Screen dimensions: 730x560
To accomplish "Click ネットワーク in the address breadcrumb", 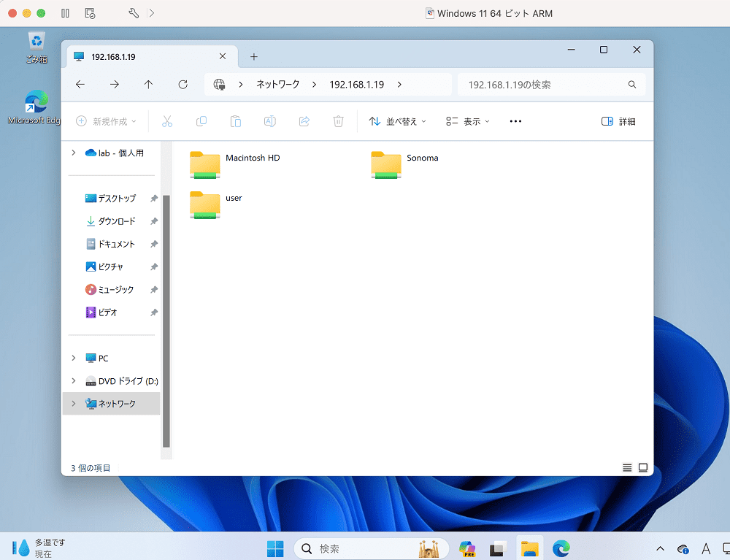I will tap(278, 84).
